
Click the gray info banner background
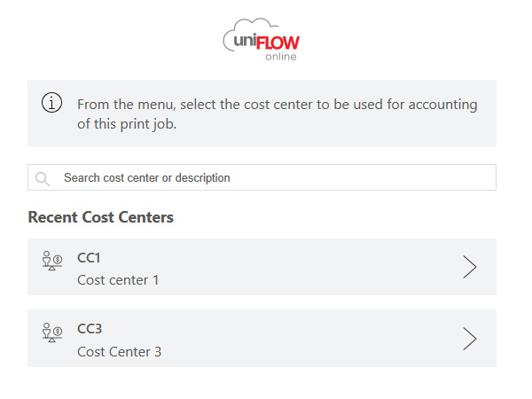coord(262,113)
